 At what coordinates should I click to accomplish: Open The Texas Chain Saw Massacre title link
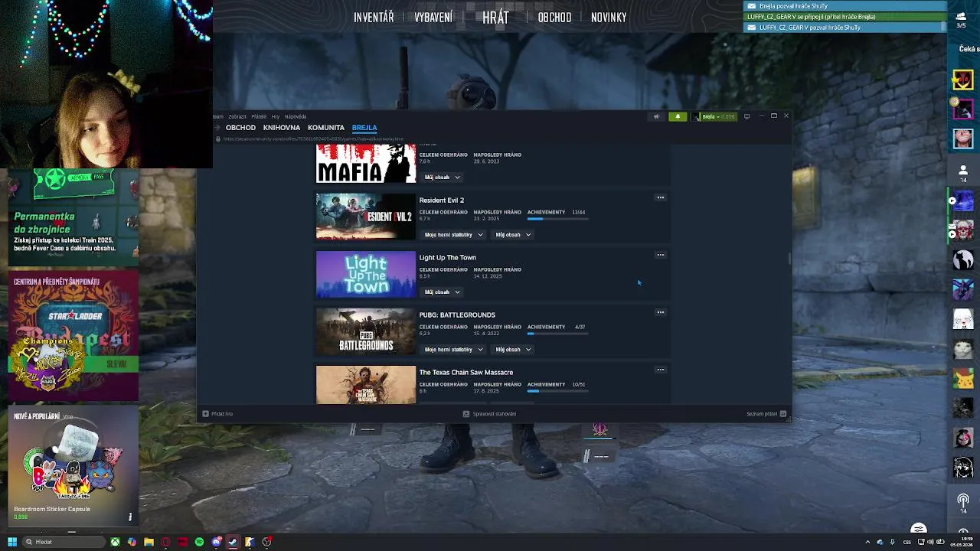click(x=466, y=373)
